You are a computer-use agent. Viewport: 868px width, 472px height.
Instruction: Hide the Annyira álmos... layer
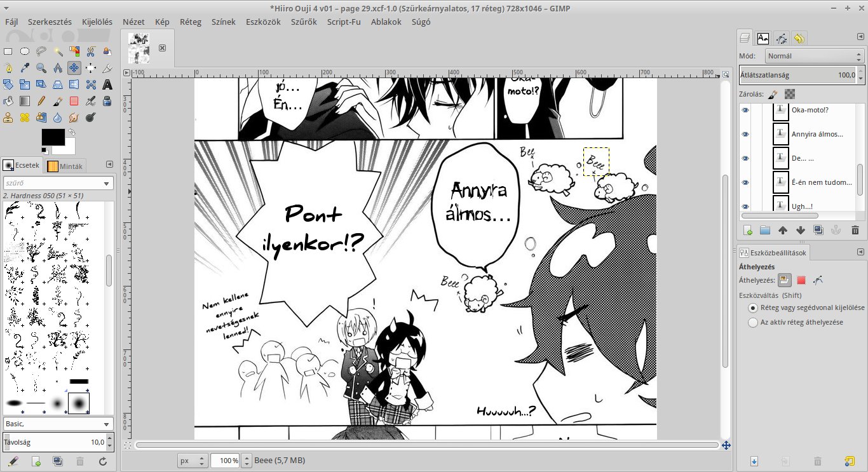click(745, 134)
